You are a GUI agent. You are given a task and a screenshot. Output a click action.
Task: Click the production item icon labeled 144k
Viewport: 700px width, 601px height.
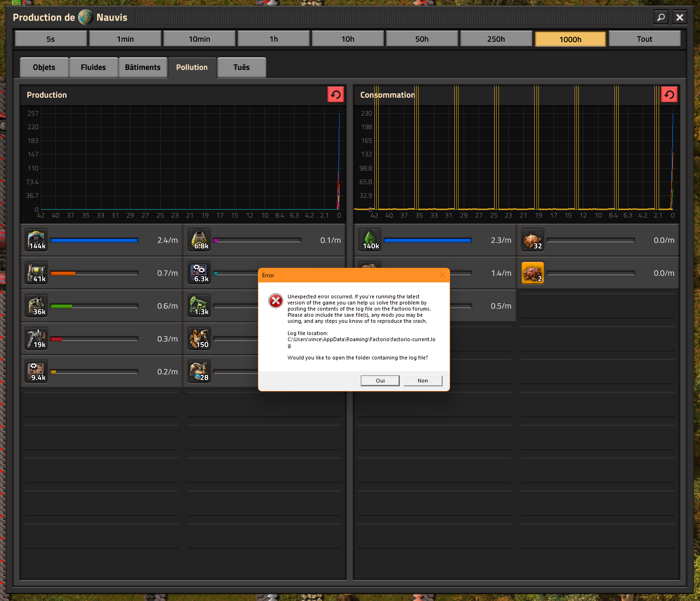[x=37, y=240]
